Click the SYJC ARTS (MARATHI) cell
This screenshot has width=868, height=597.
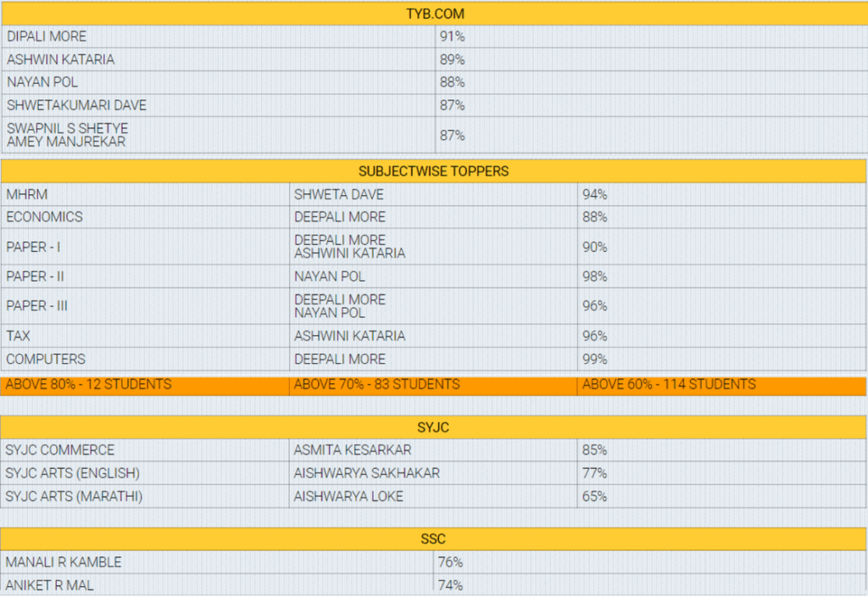tap(145, 496)
